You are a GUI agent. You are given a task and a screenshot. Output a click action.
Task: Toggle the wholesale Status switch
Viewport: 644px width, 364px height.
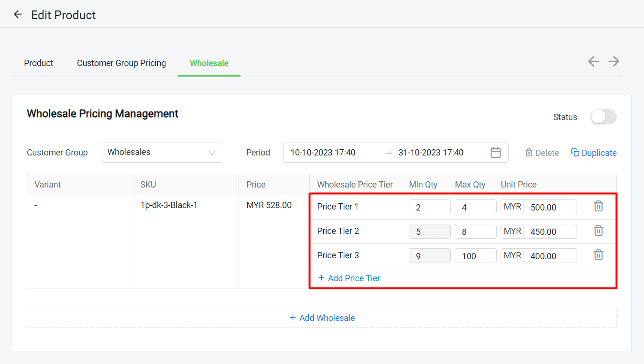(x=603, y=117)
